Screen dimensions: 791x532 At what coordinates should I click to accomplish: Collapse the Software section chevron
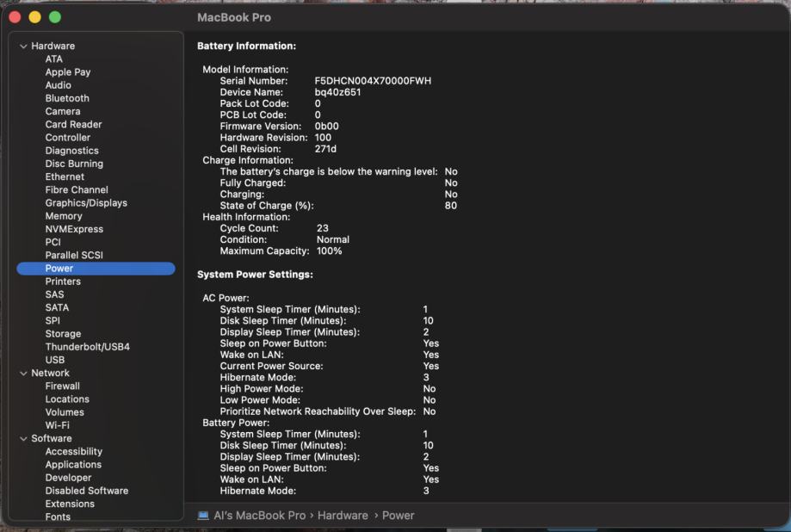click(23, 439)
